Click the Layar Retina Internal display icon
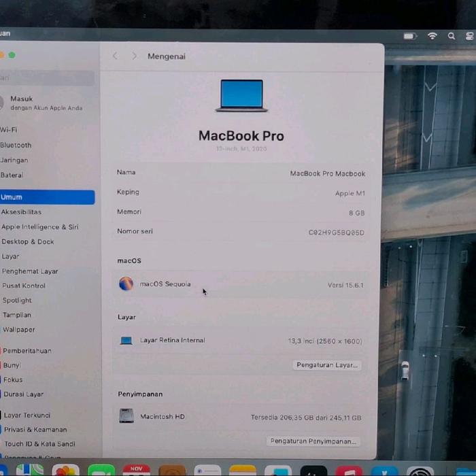The height and width of the screenshot is (476, 476). point(126,341)
